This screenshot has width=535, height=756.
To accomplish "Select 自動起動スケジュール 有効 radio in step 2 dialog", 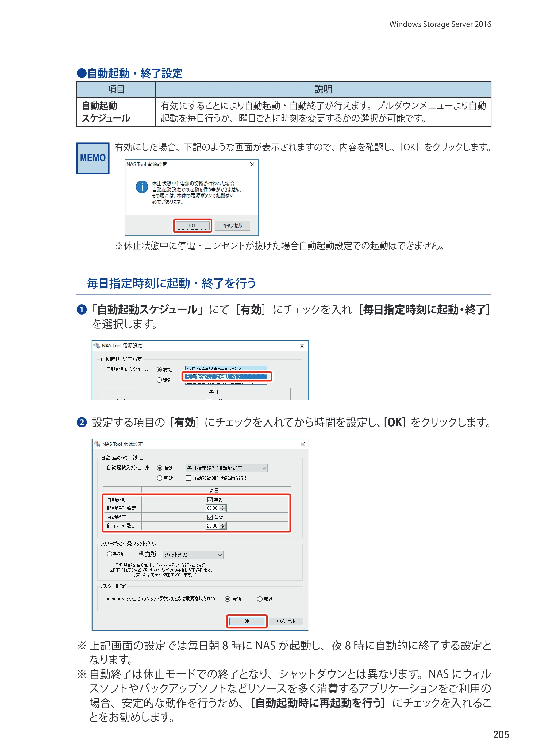I will click(160, 468).
